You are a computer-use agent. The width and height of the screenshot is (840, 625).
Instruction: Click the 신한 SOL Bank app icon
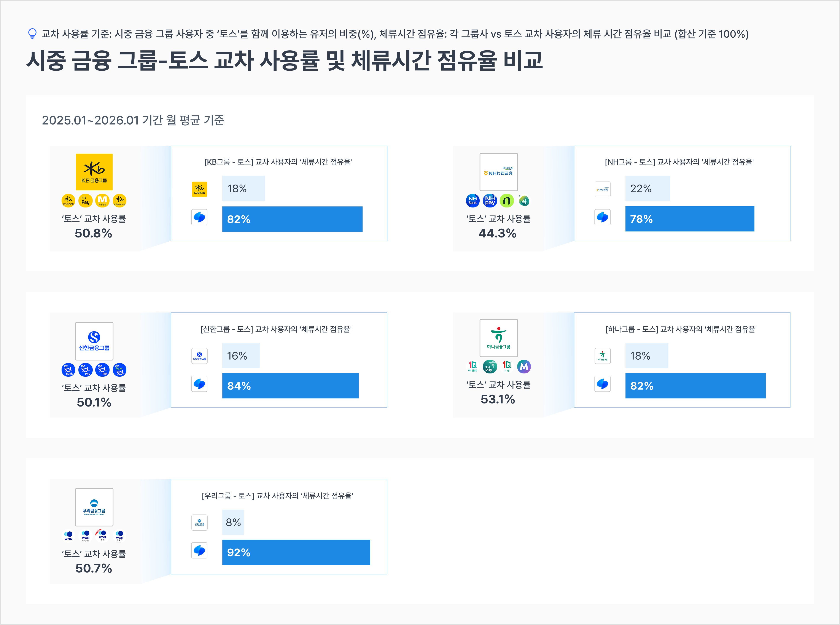(68, 370)
